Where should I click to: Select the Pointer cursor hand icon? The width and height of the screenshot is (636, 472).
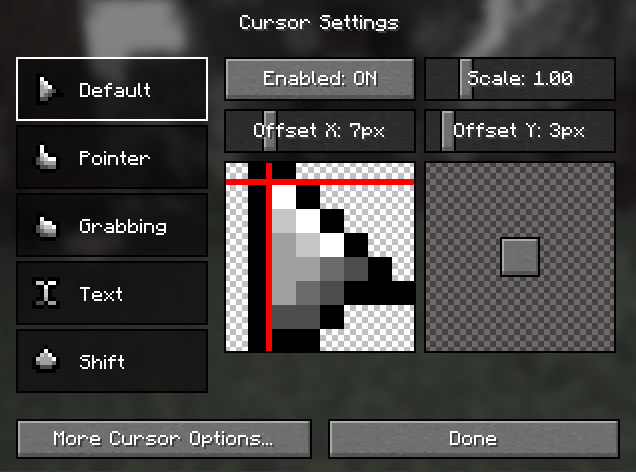pyautogui.click(x=46, y=157)
